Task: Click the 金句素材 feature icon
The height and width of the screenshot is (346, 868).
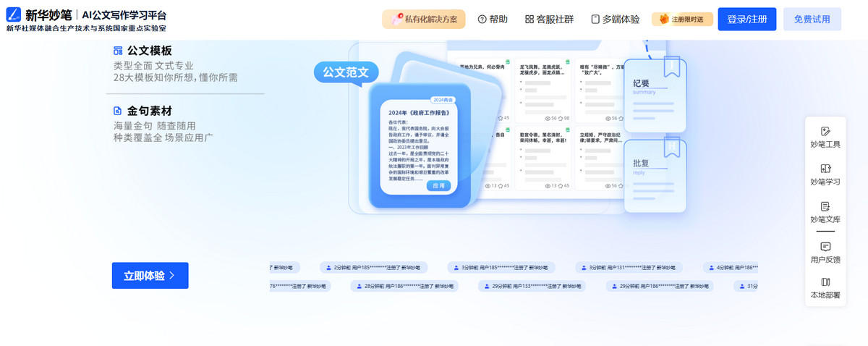Action: coord(118,111)
